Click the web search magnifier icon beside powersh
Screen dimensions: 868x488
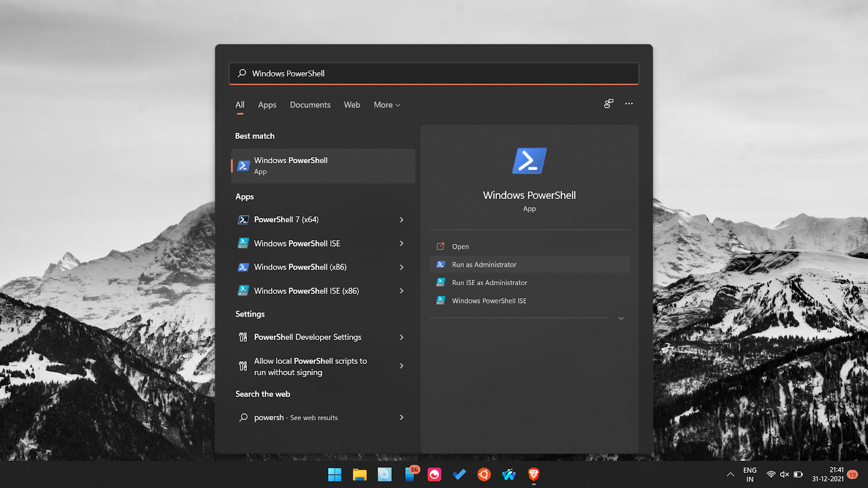click(244, 418)
